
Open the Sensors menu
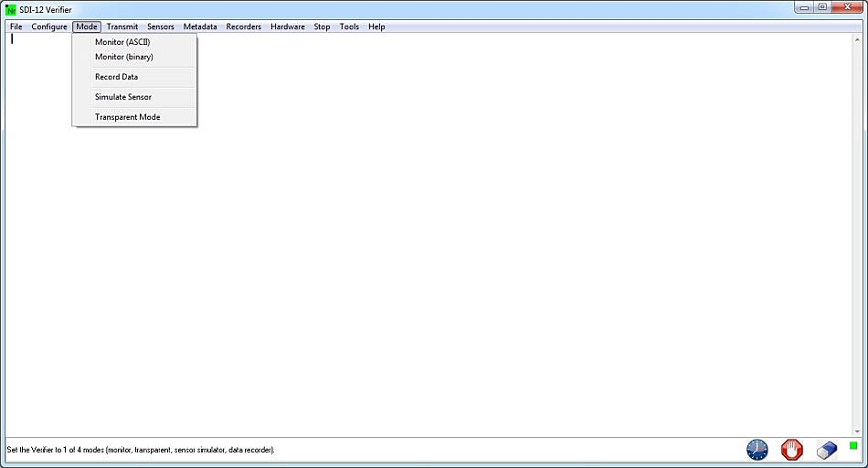161,27
